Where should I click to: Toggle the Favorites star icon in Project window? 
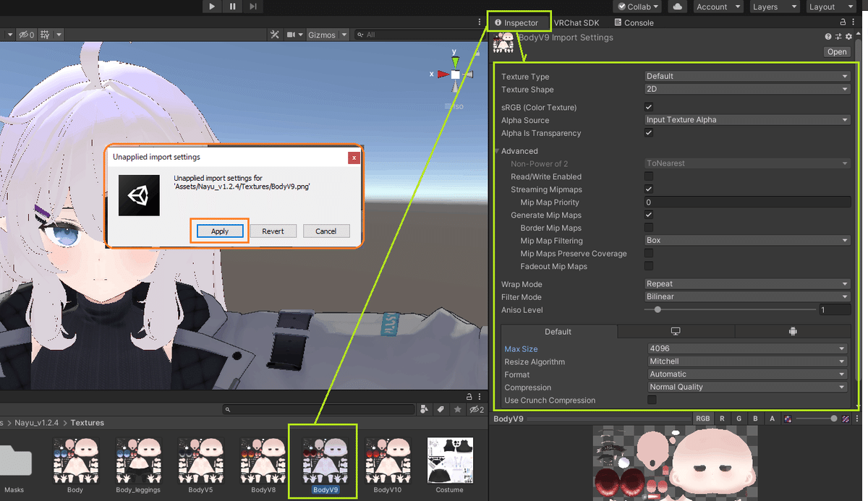(x=456, y=410)
